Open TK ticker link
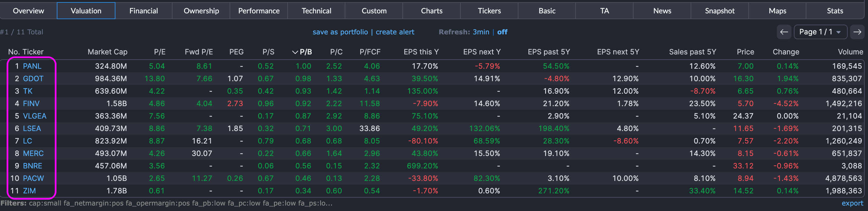The height and width of the screenshot is (211, 868). click(x=28, y=91)
